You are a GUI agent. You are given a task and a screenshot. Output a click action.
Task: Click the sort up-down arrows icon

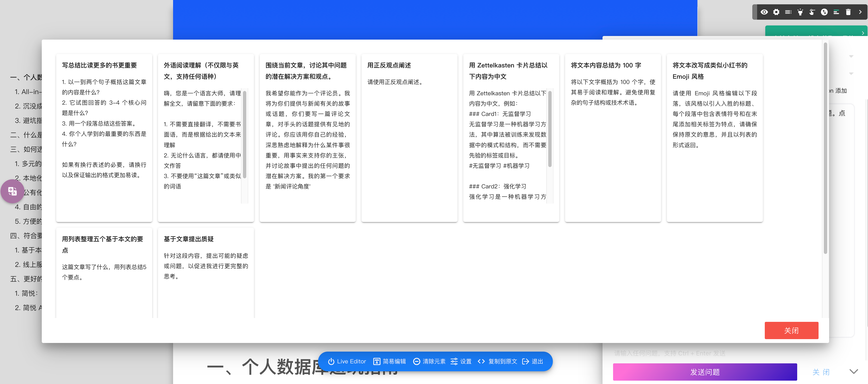point(824,12)
